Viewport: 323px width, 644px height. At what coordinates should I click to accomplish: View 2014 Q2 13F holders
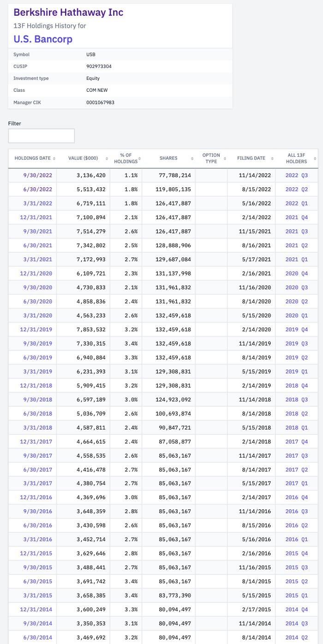point(296,637)
